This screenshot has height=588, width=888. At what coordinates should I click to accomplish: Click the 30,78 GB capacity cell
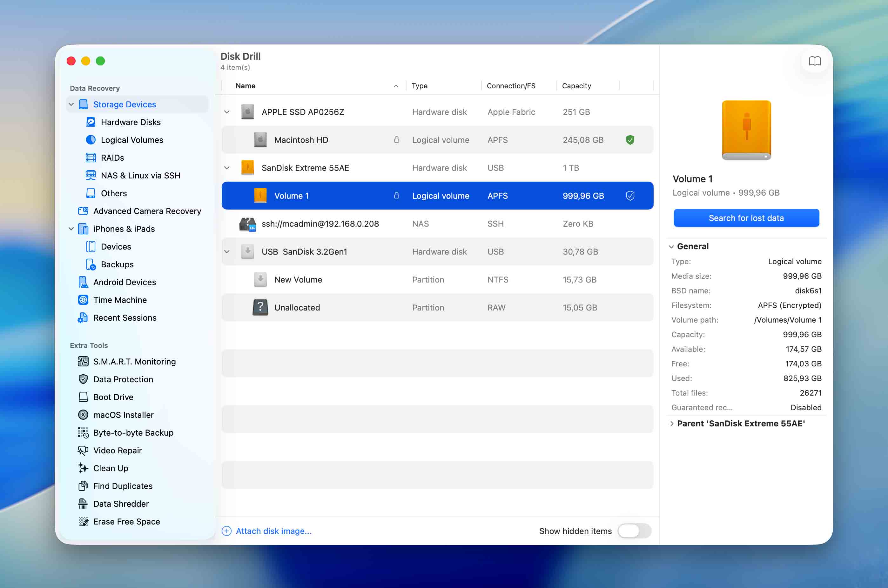tap(580, 252)
